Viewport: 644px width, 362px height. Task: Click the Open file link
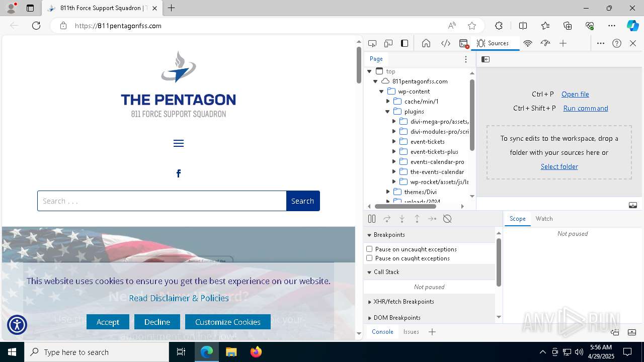[575, 94]
